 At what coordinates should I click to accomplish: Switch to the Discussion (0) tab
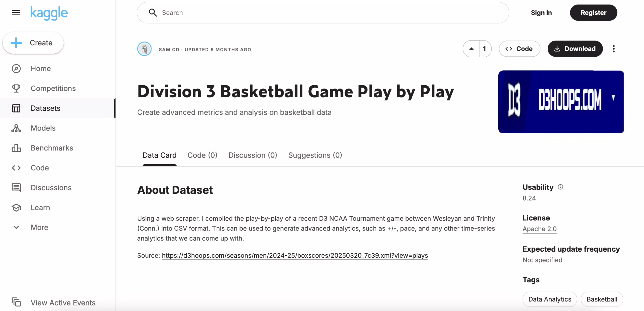(x=253, y=155)
